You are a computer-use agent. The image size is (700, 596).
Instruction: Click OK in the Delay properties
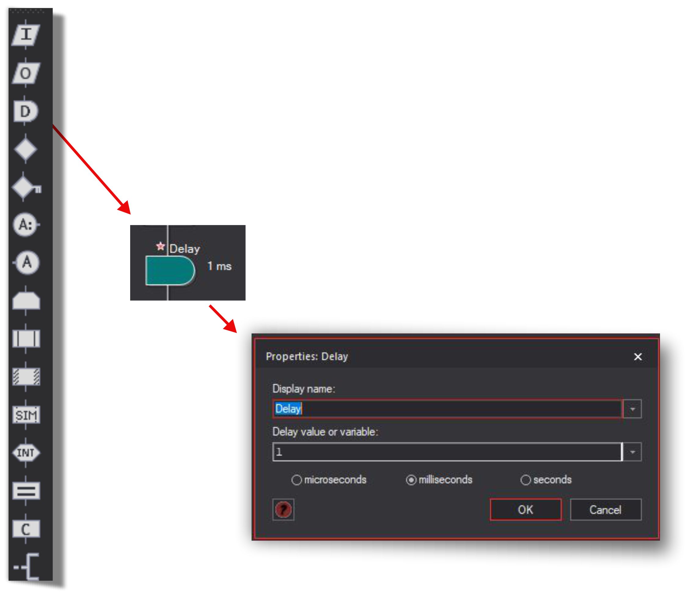coord(526,509)
